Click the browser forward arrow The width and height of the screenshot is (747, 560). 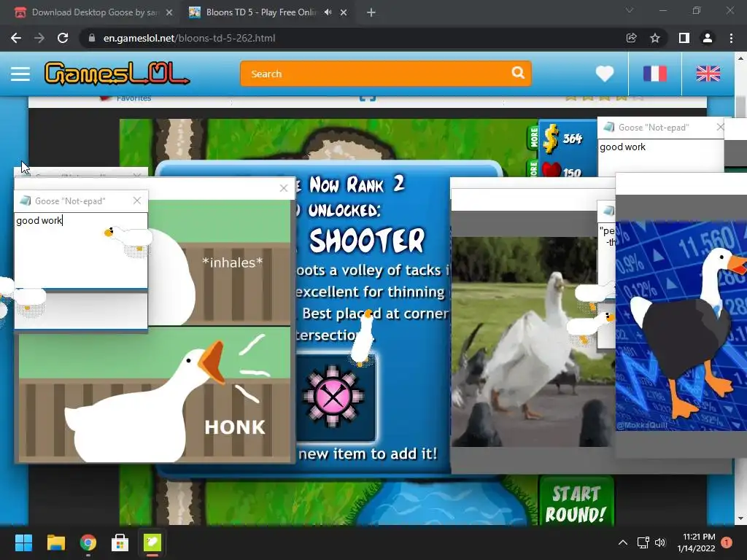tap(39, 38)
